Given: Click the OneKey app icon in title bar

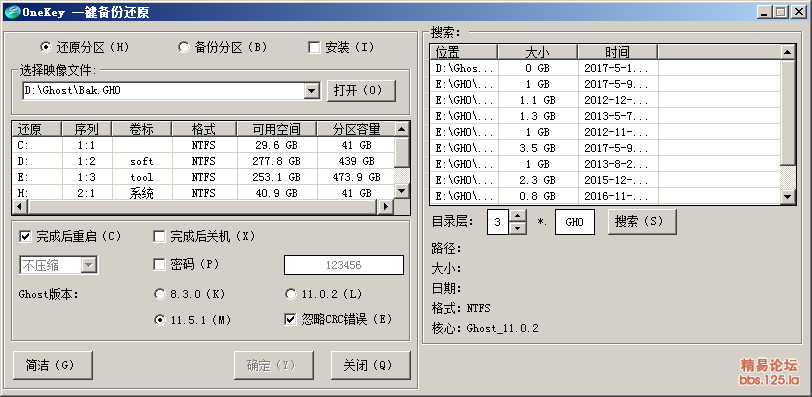Looking at the screenshot, I should (x=11, y=11).
